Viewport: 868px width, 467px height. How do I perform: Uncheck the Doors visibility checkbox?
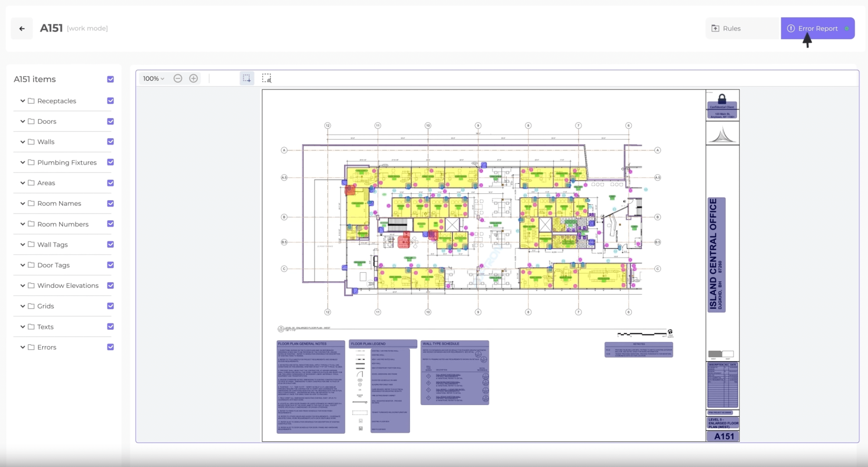[110, 121]
